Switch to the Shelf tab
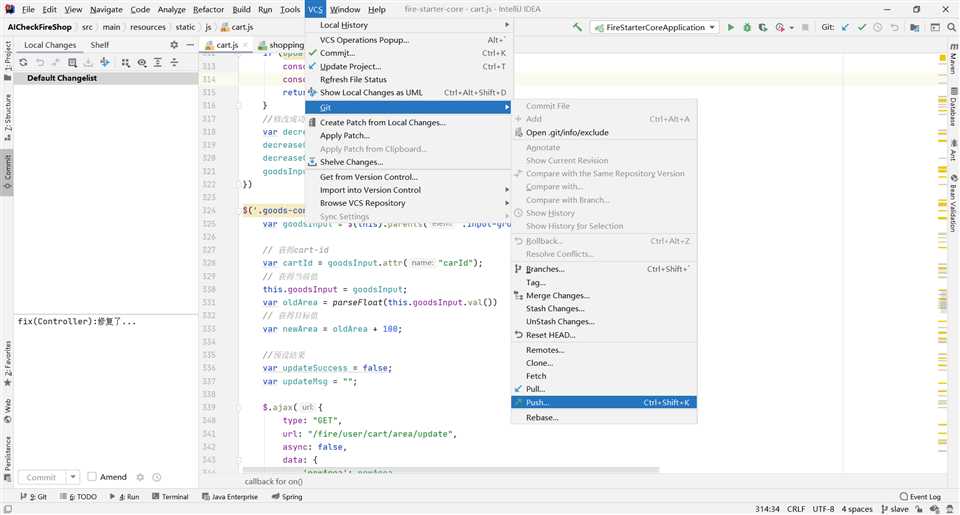 (x=99, y=45)
